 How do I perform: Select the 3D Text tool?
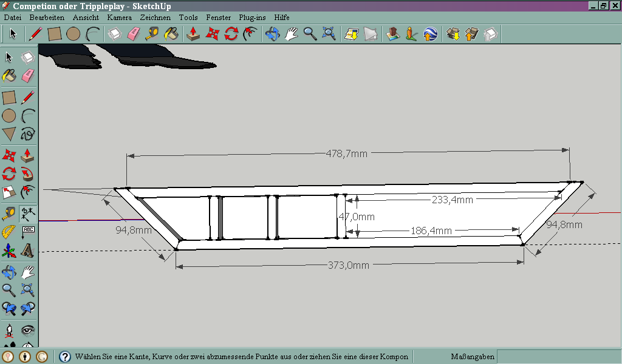27,250
